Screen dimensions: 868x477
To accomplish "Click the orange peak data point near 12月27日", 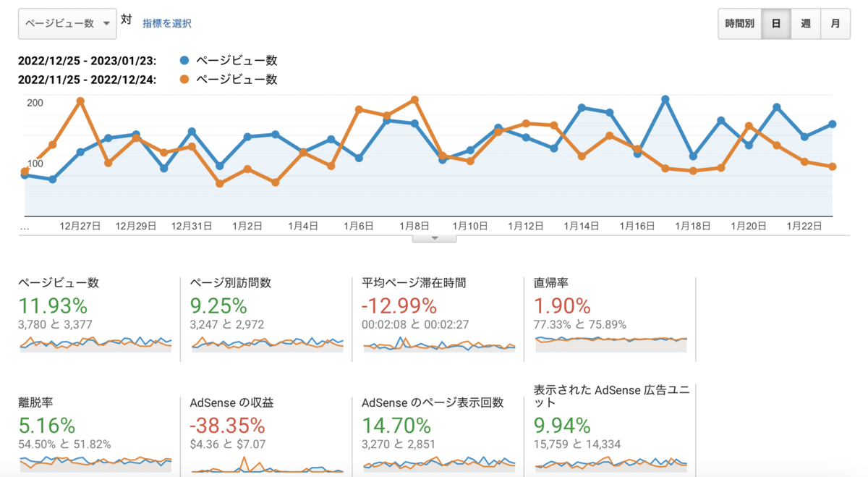I will click(80, 101).
